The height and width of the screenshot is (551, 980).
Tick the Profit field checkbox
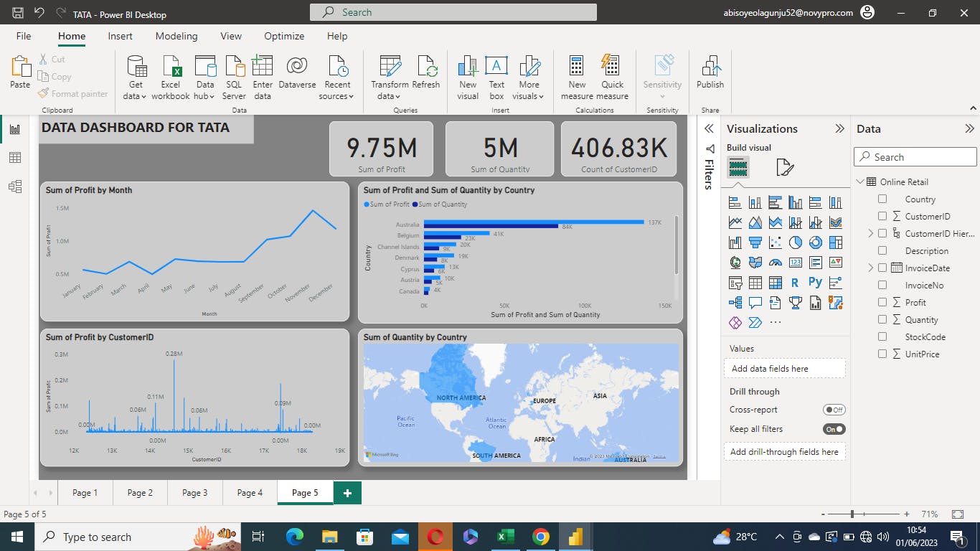(882, 303)
